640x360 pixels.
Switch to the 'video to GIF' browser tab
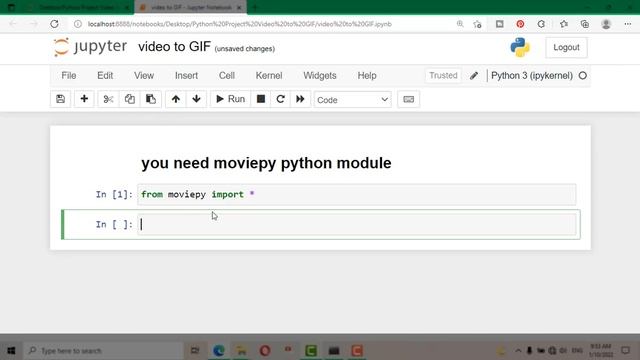pos(191,7)
